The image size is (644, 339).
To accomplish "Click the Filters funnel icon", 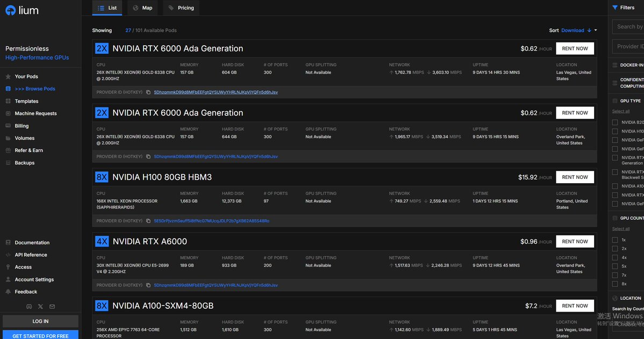I will (x=615, y=8).
